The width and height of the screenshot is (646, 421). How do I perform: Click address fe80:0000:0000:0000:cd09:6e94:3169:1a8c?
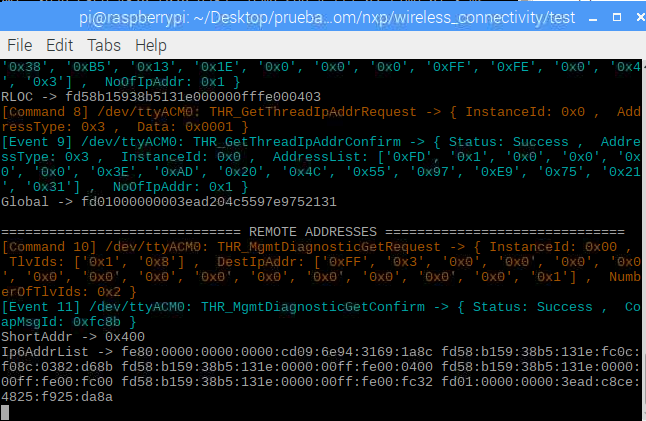[x=277, y=352]
